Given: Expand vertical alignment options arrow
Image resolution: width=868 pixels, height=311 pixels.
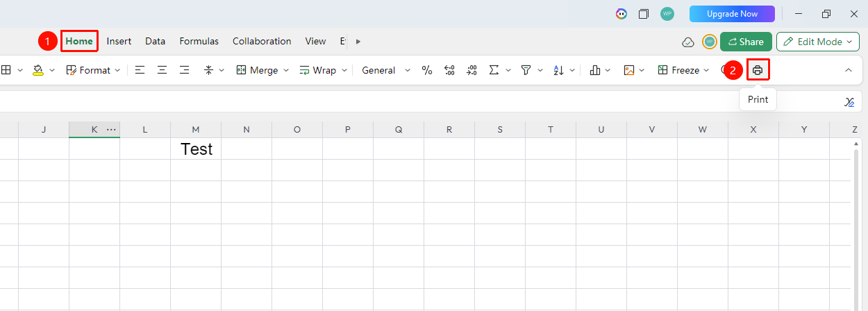Looking at the screenshot, I should (222, 70).
